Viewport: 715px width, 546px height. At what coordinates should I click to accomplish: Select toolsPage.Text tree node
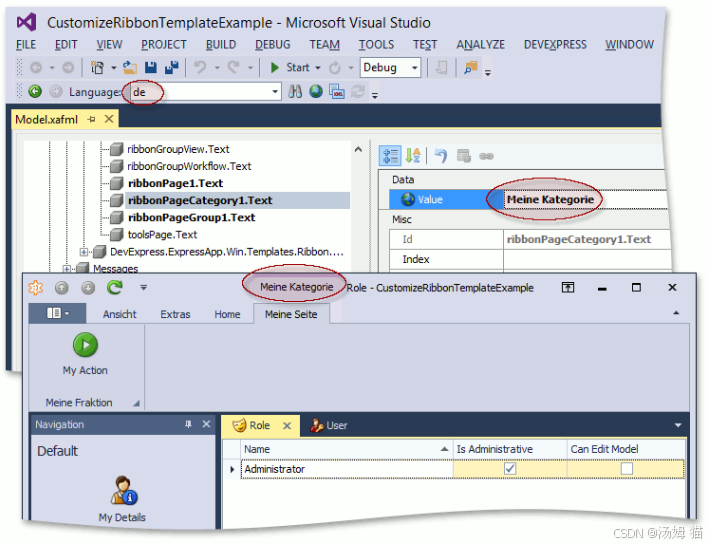(x=162, y=234)
